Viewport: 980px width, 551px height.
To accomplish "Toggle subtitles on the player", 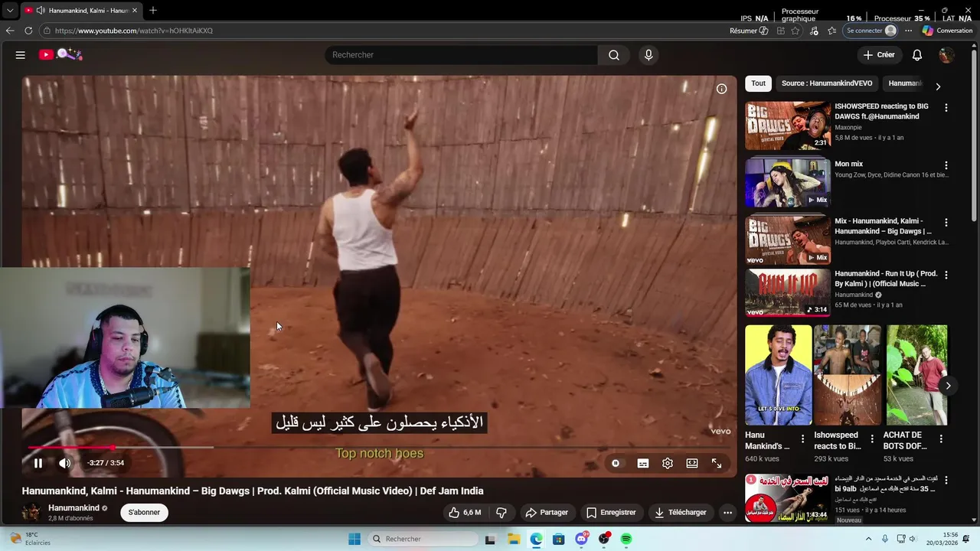I will pyautogui.click(x=643, y=463).
